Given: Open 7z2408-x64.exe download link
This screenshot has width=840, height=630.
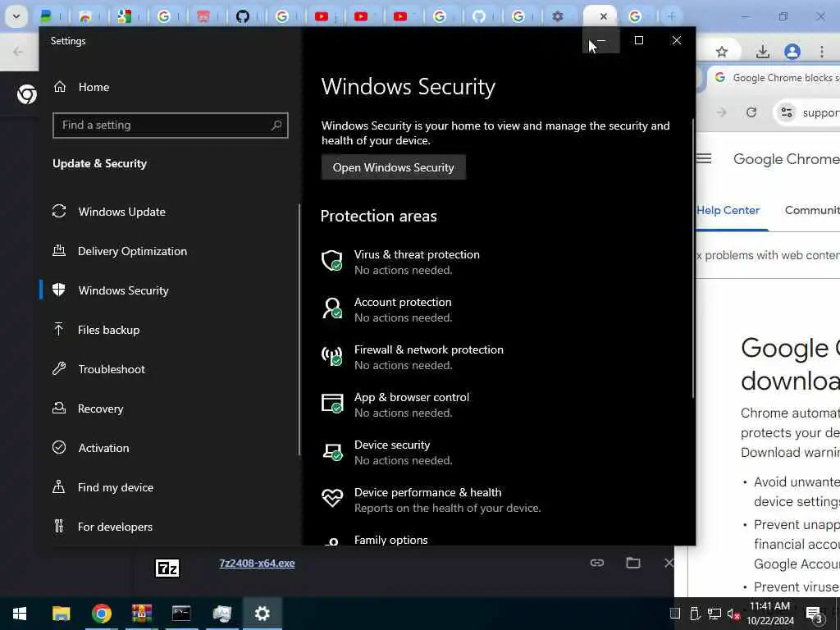Looking at the screenshot, I should tap(257, 563).
